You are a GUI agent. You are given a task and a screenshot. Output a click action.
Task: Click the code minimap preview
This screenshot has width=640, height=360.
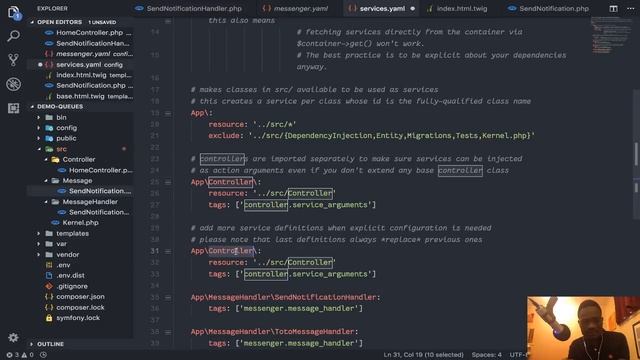pos(611,36)
